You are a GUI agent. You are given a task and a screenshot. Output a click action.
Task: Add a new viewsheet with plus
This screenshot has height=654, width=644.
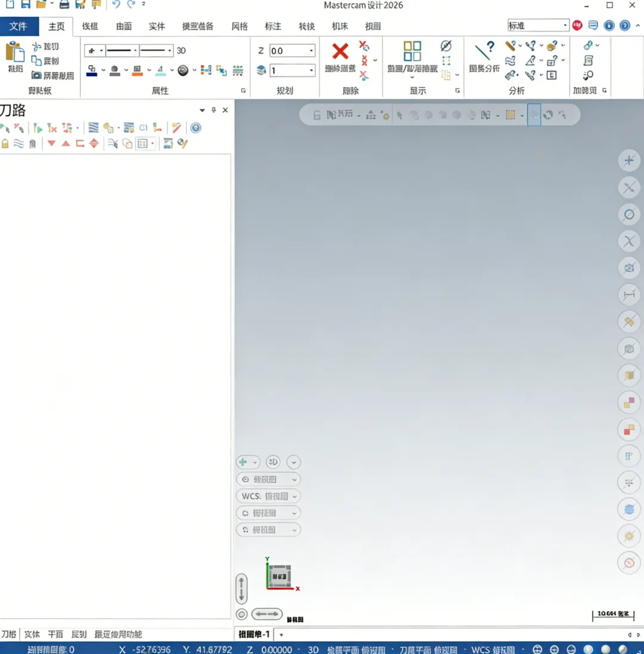(x=281, y=634)
